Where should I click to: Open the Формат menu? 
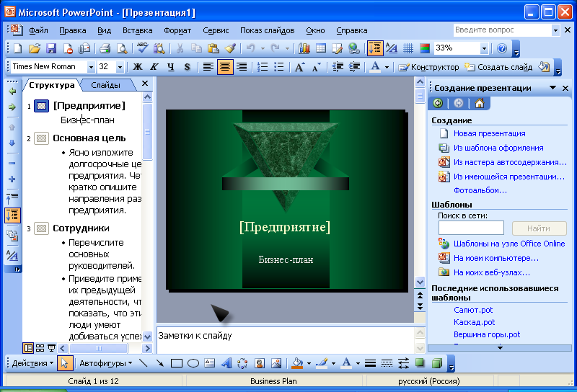point(177,30)
